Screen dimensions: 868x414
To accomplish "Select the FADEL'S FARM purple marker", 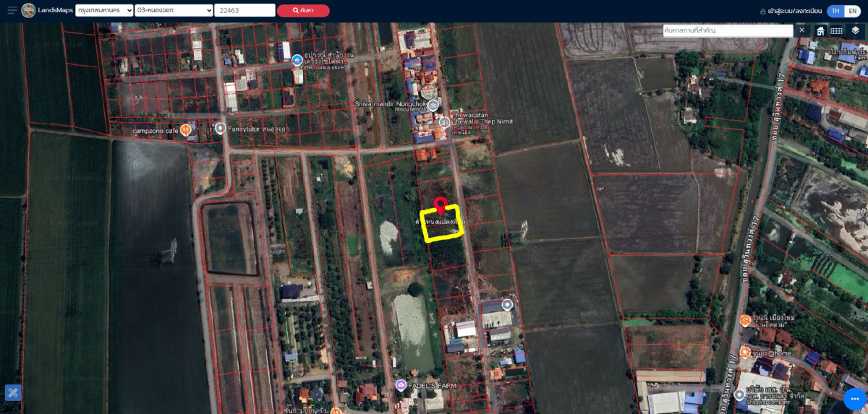I will pyautogui.click(x=401, y=385).
